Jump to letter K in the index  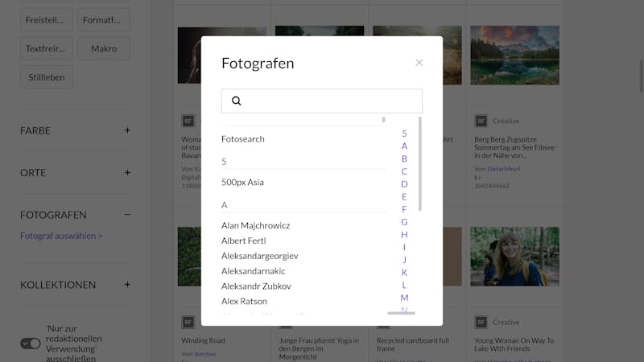[x=404, y=273]
